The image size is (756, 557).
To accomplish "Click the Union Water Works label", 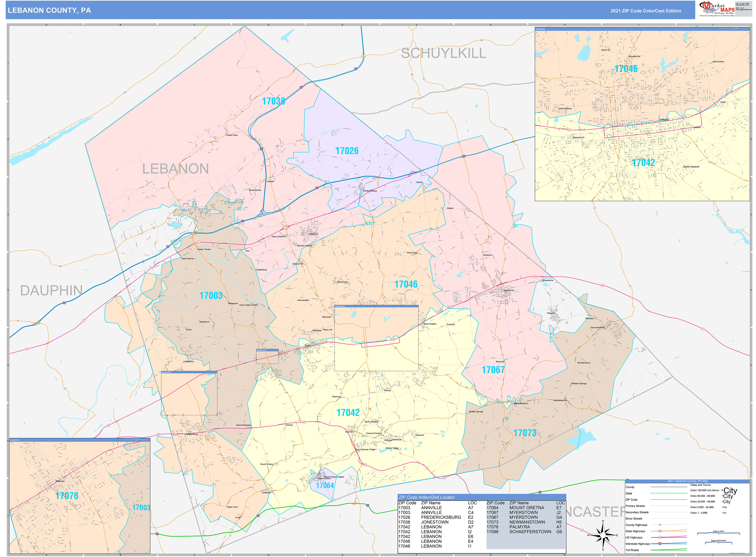I will (x=248, y=305).
